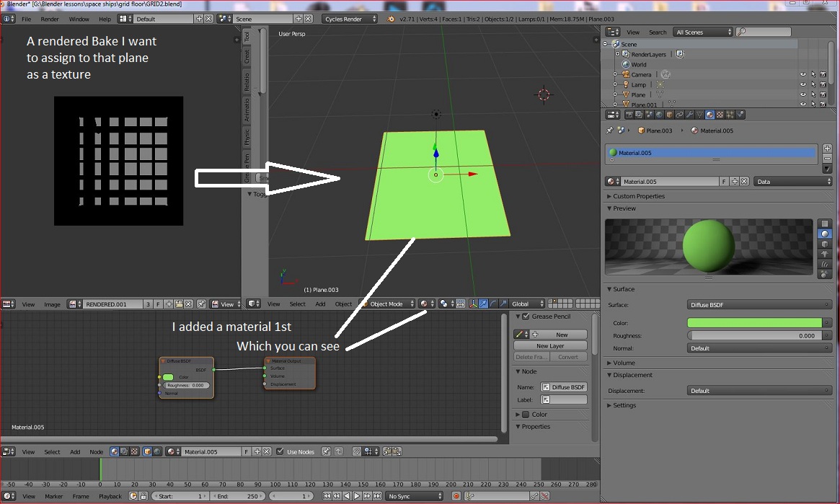
Task: Select the sphere preview shape icon
Action: pos(825,234)
